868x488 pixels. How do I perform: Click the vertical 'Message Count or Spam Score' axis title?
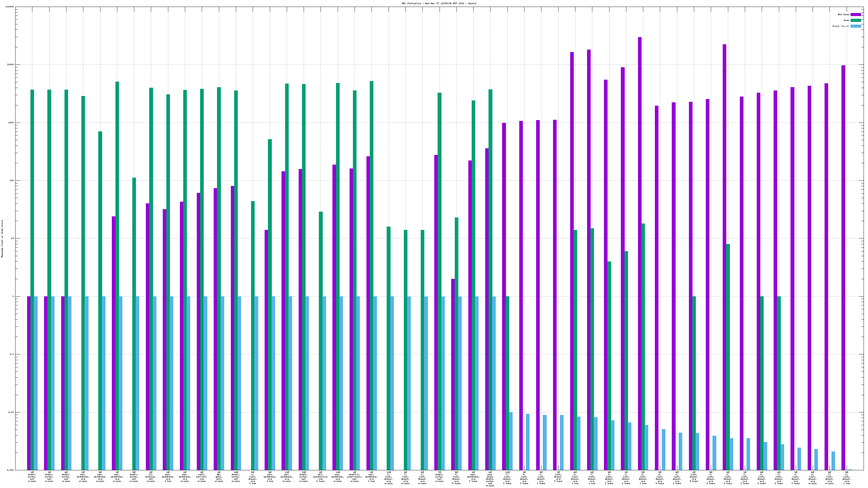coord(2,238)
